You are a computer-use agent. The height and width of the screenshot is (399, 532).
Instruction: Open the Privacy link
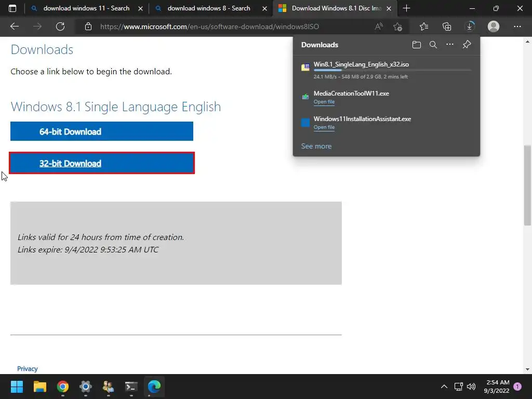point(28,368)
